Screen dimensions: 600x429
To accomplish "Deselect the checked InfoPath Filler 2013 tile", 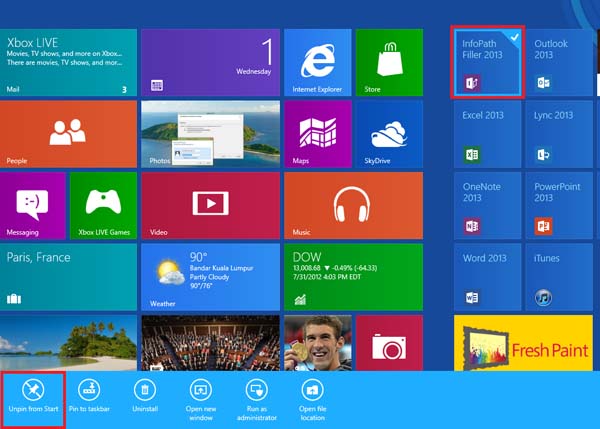I will tap(487, 63).
